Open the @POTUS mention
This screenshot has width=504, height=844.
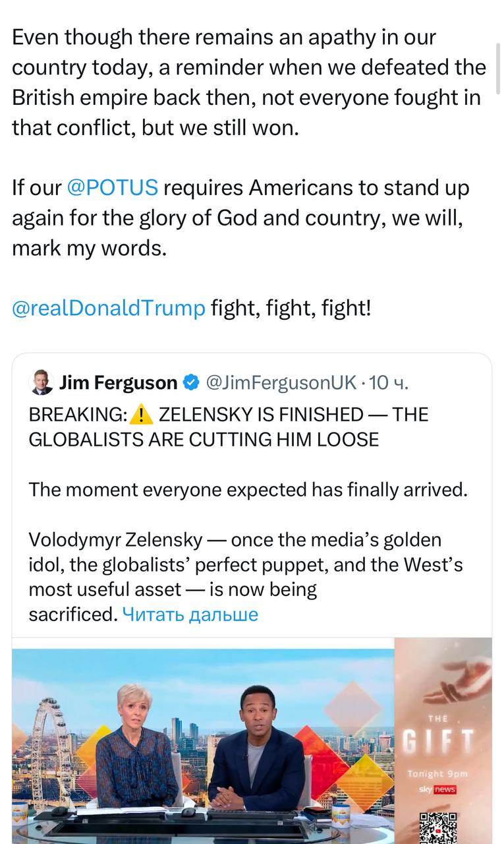[x=113, y=188]
